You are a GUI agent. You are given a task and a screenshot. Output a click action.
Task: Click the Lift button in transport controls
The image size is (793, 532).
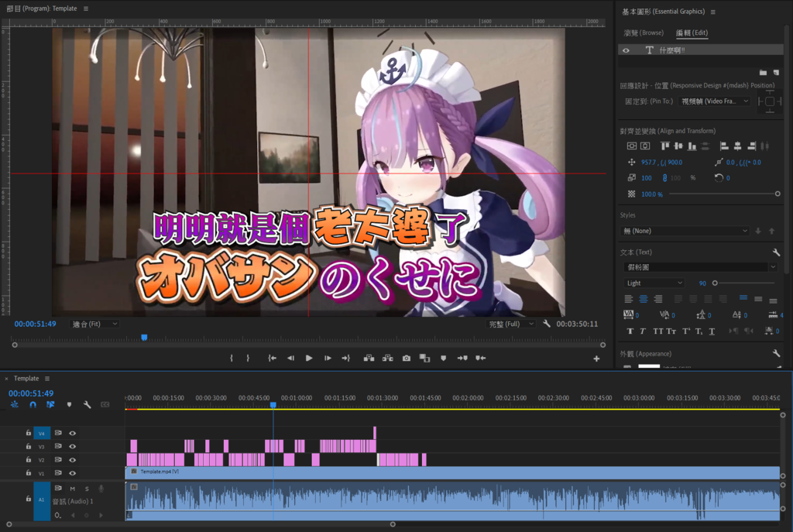[x=369, y=358]
